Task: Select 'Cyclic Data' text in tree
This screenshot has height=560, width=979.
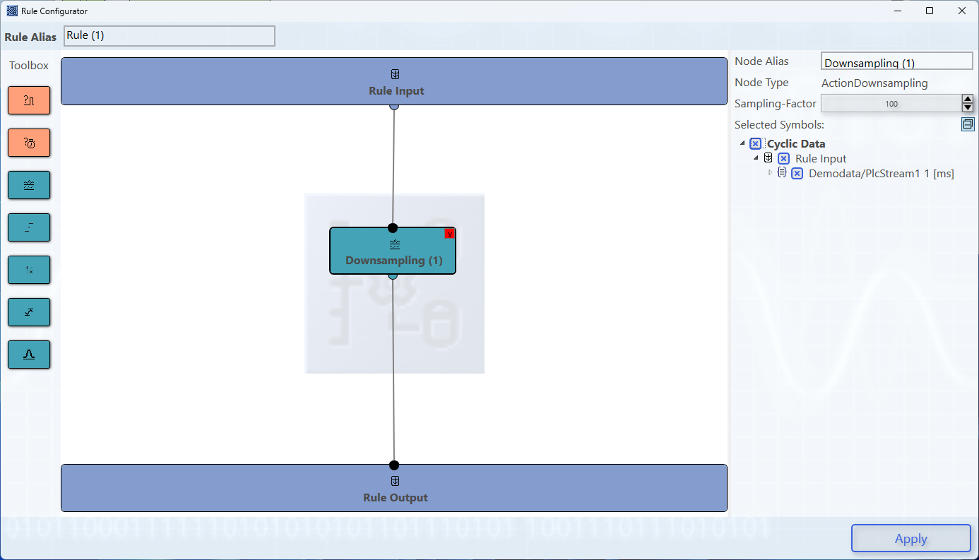Action: (x=796, y=144)
